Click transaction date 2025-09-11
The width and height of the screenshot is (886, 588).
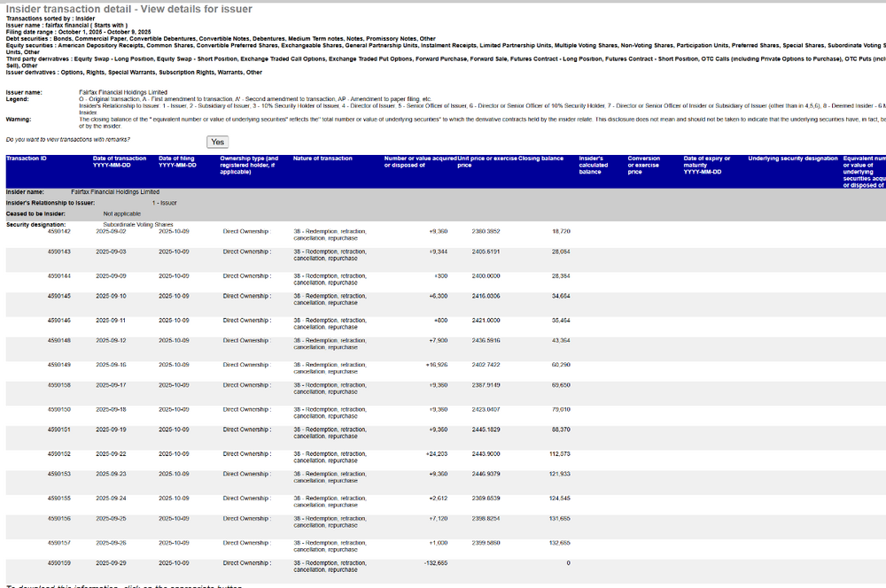point(111,321)
